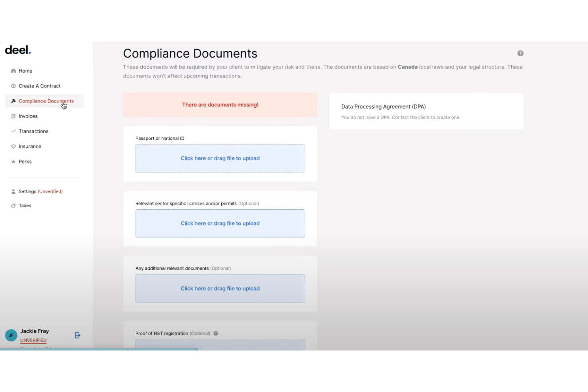Click the Compliance Documents gavel icon
This screenshot has width=588, height=392.
pyautogui.click(x=13, y=101)
